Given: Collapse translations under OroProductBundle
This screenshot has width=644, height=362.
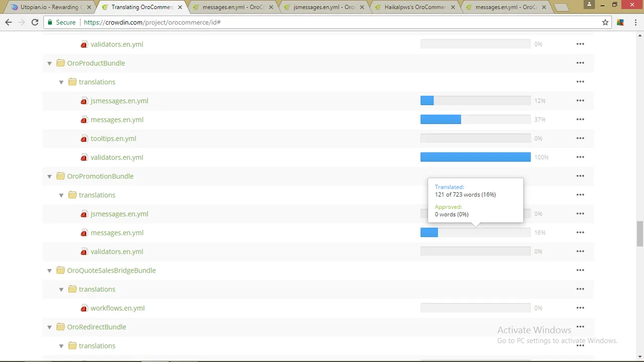Looking at the screenshot, I should tap(61, 82).
